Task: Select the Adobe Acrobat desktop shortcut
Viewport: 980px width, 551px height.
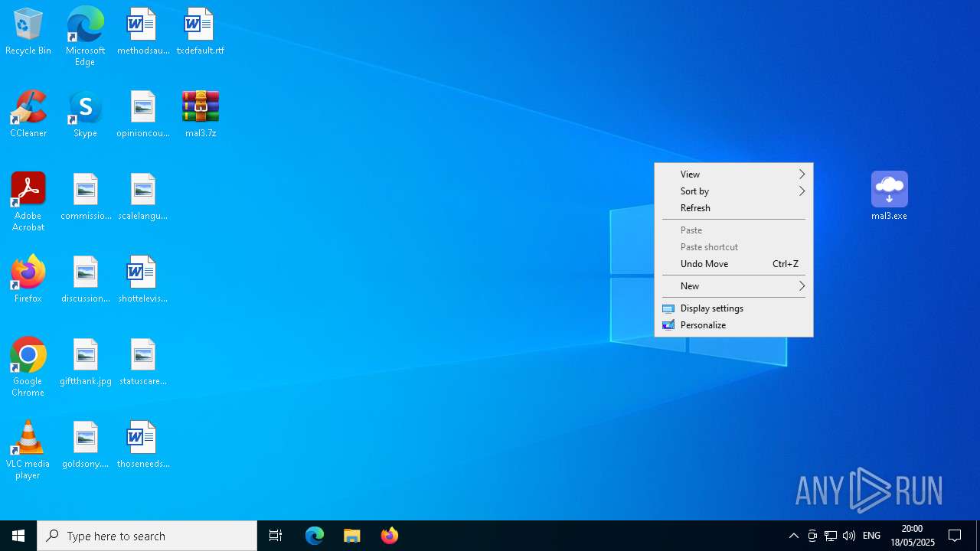Action: point(28,202)
